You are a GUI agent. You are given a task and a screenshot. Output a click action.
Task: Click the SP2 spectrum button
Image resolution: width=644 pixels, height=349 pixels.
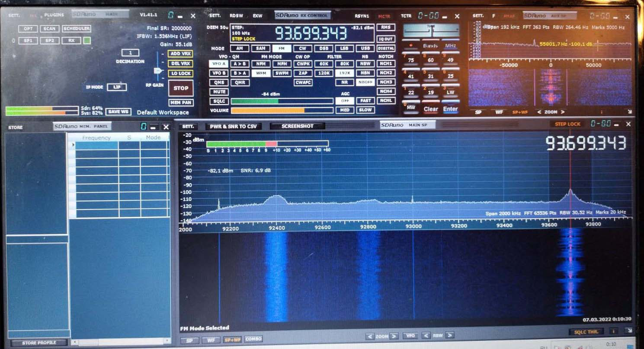[50, 41]
